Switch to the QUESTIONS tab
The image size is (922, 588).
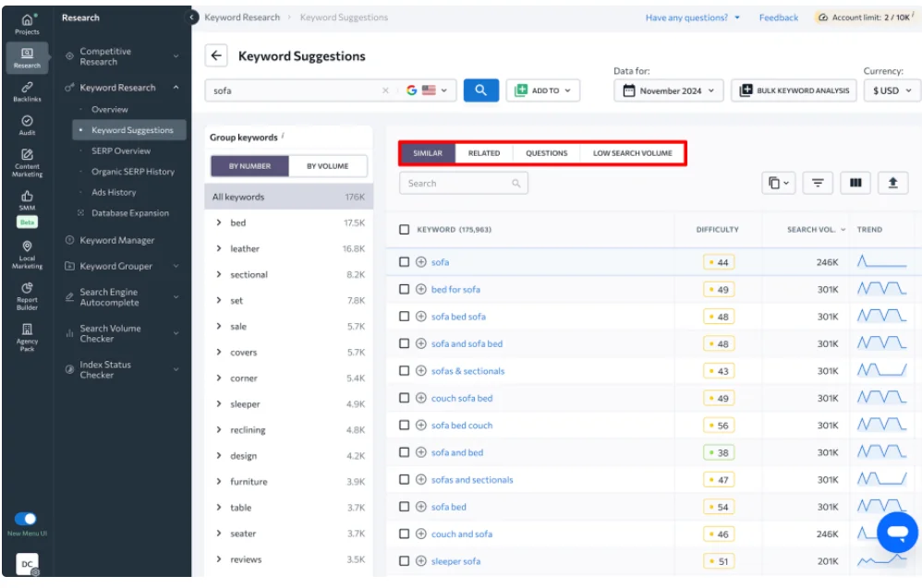click(x=546, y=153)
